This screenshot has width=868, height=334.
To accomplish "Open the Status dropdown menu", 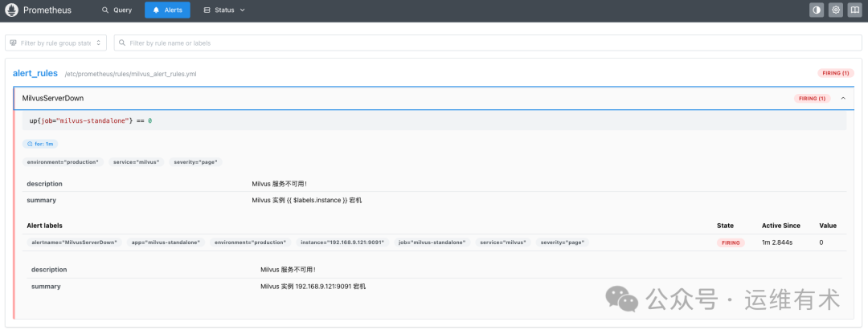I will click(x=223, y=10).
